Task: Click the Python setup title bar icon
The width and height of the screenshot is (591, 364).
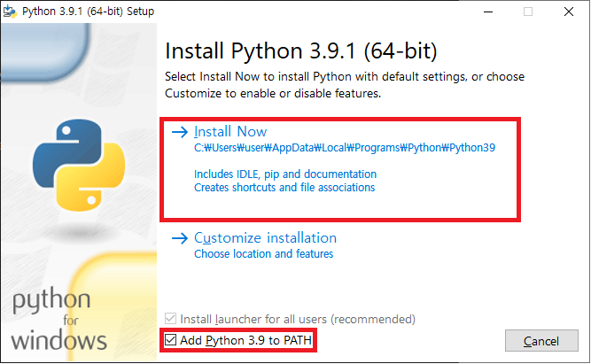Action: (10, 12)
